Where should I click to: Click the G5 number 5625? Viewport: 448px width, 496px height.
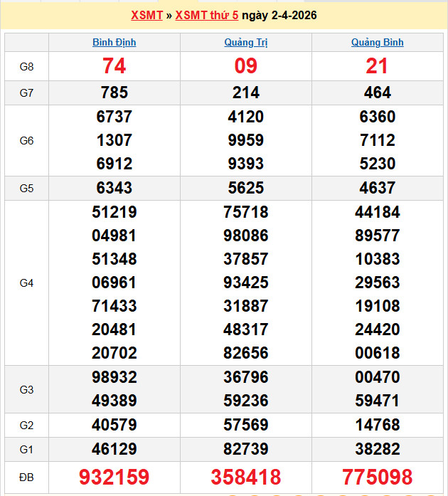(245, 188)
